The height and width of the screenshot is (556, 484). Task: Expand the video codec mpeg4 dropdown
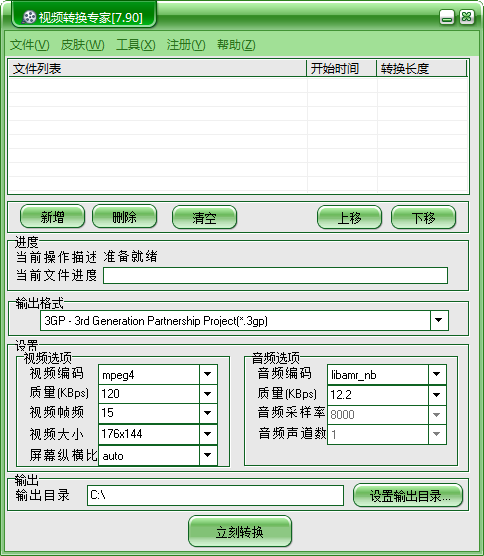[208, 374]
